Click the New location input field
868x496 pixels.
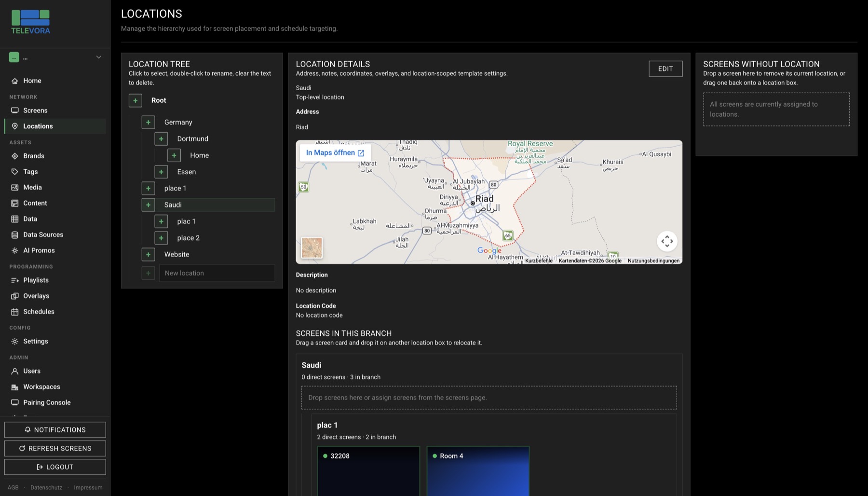coord(217,273)
